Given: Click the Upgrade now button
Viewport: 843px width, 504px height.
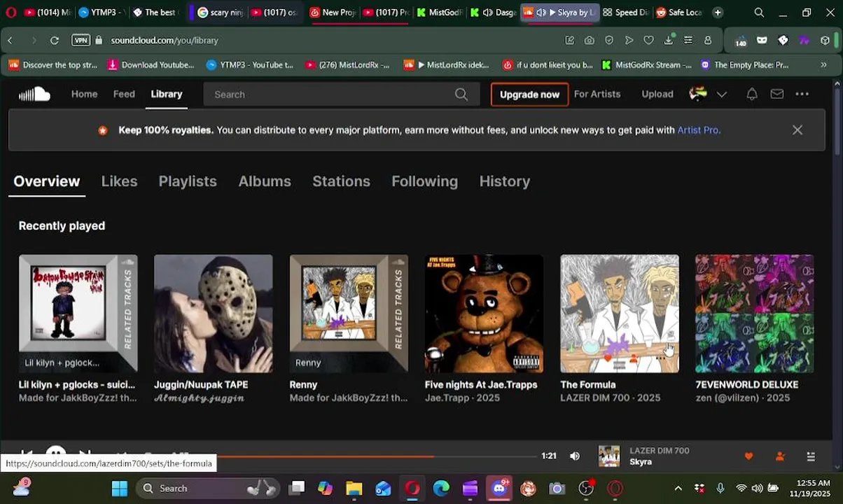Looking at the screenshot, I should pyautogui.click(x=529, y=94).
